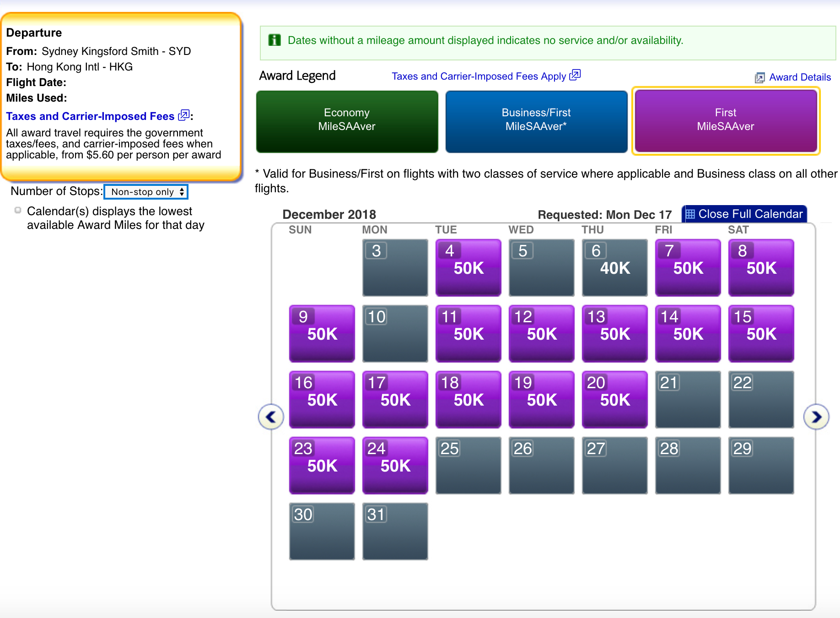Toggle the lowest Award Miles calendar bullet
Viewport: 840px width, 618px height.
[18, 211]
